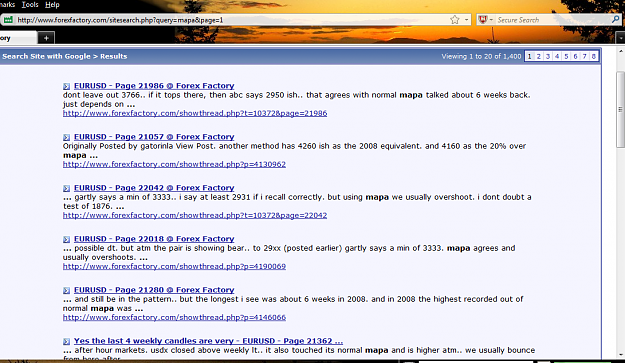The width and height of the screenshot is (625, 363).
Task: Click the search magnifier icon
Action: click(615, 19)
